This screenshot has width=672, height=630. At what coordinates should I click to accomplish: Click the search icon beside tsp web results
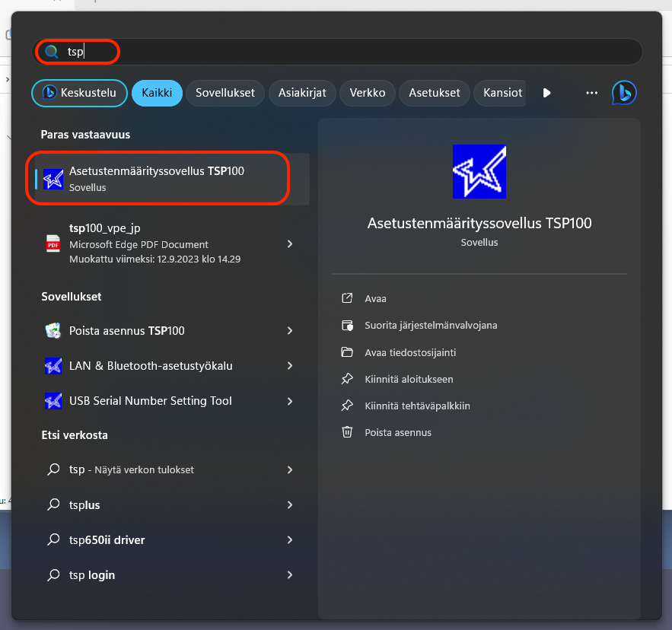[x=53, y=469]
